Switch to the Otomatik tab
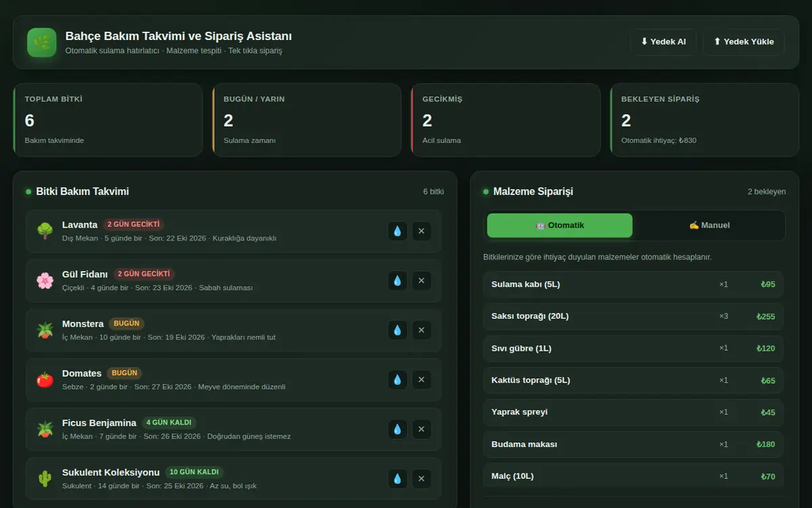Image resolution: width=812 pixels, height=508 pixels. point(560,226)
